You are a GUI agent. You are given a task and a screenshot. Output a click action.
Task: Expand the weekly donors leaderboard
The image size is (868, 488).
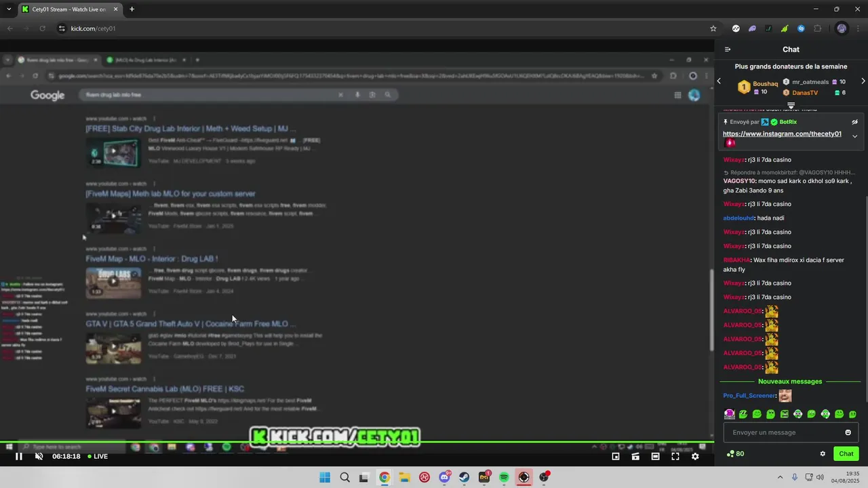pyautogui.click(x=791, y=106)
